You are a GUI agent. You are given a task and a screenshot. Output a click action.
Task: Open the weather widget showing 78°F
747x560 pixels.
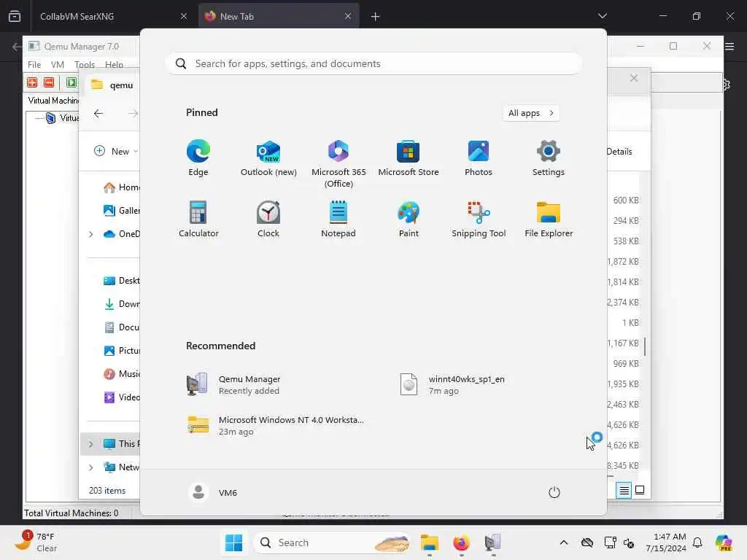[x=36, y=542]
